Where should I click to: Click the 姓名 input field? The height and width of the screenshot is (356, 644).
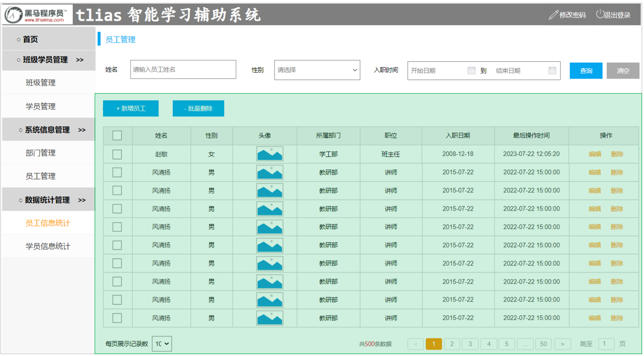click(x=183, y=70)
